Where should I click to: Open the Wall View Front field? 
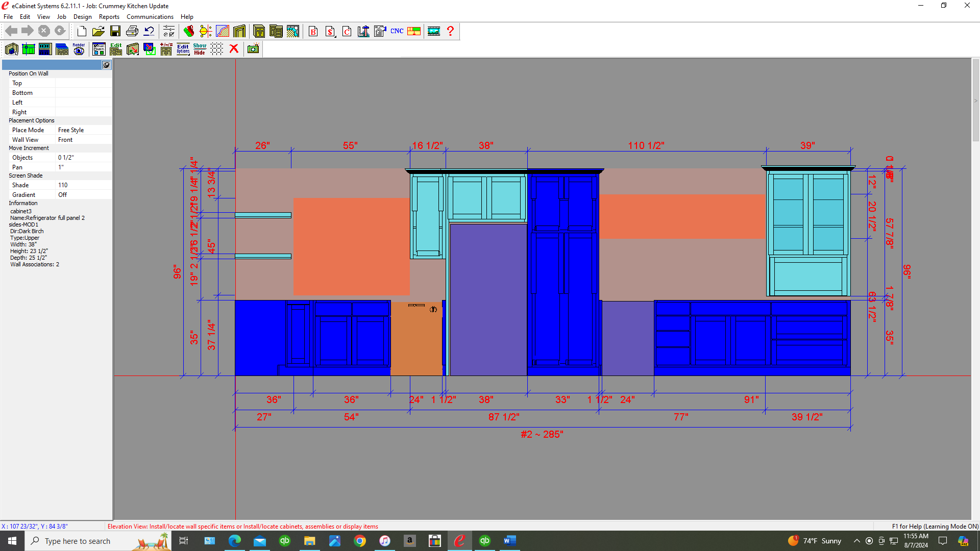tap(83, 140)
